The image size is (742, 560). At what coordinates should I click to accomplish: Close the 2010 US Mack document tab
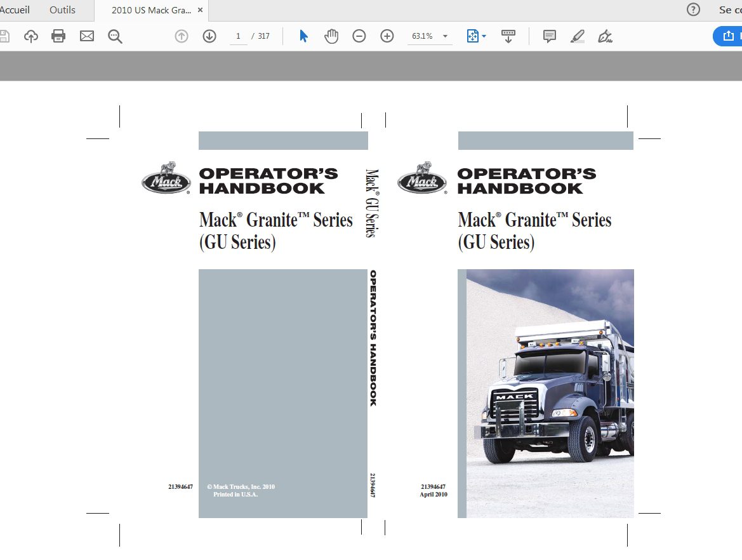200,10
